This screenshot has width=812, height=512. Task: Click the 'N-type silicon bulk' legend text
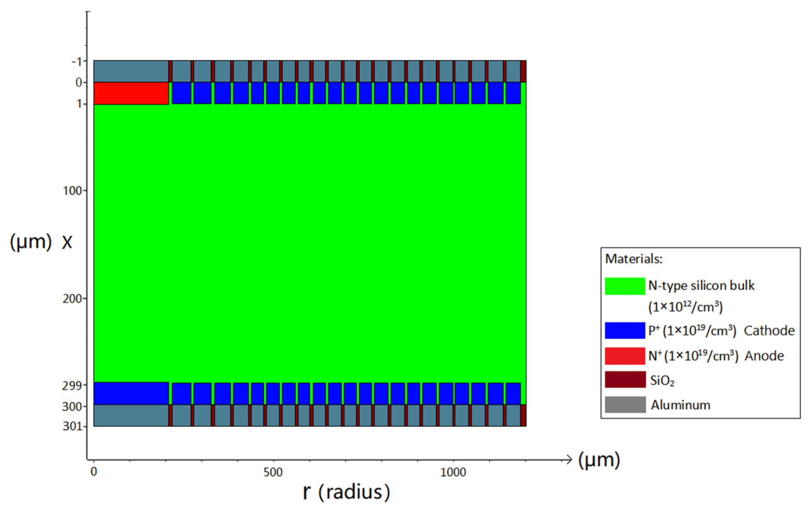(x=701, y=285)
